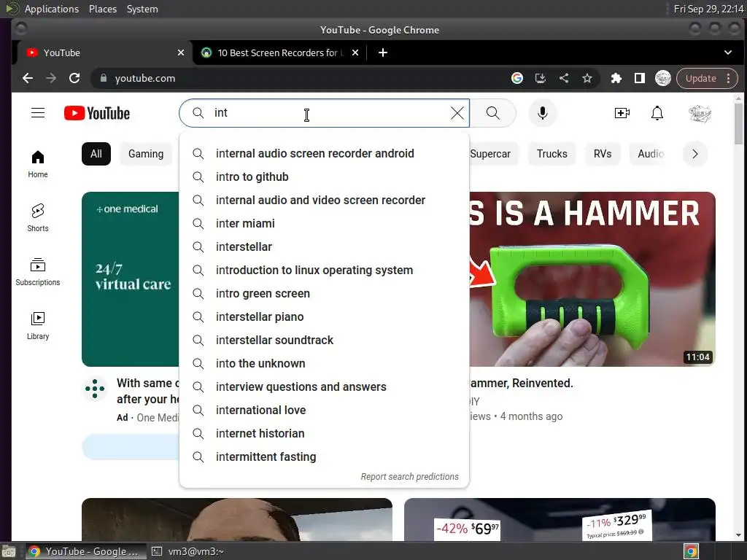747x560 pixels.
Task: Open the Extensions puzzle icon
Action: [616, 78]
